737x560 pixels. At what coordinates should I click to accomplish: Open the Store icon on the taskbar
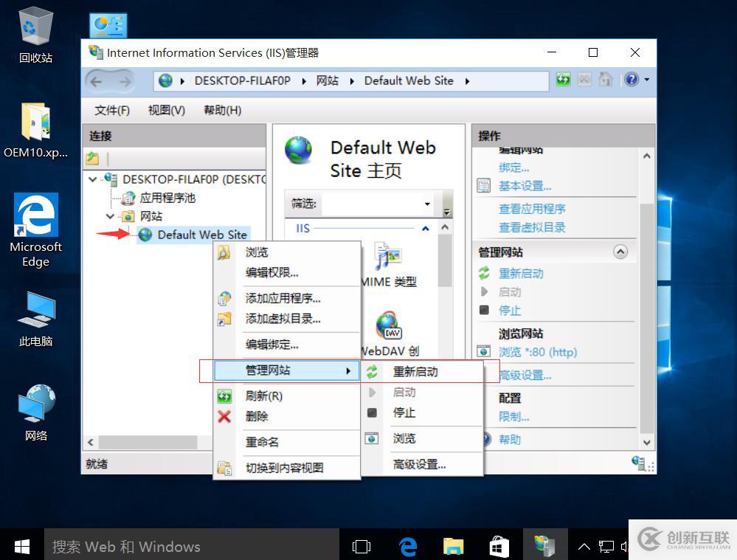[499, 547]
